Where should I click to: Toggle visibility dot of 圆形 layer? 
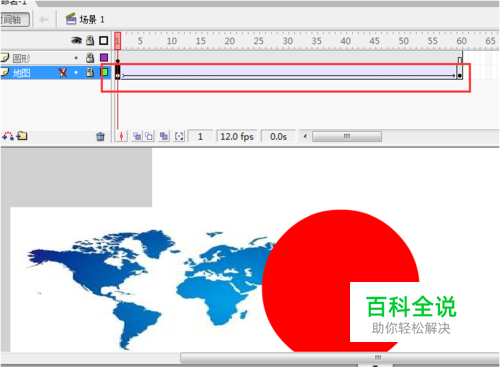[x=76, y=58]
